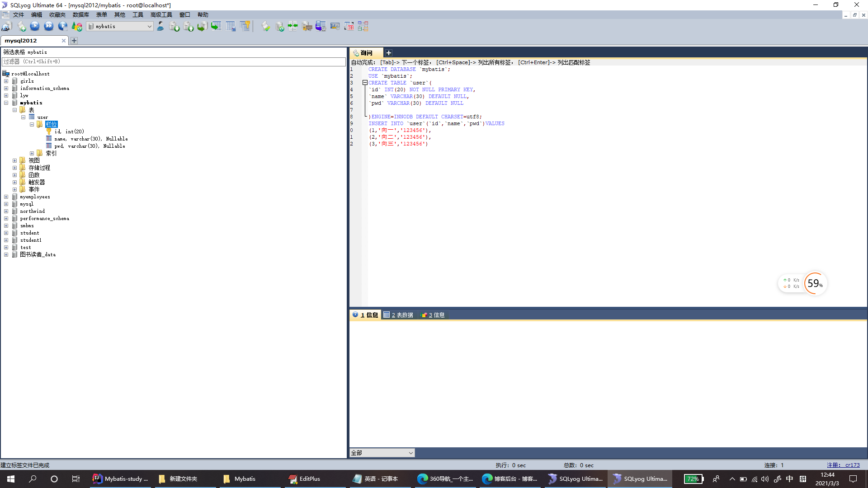This screenshot has width=868, height=488.
Task: Open the 高级工具 menu
Action: 161,15
